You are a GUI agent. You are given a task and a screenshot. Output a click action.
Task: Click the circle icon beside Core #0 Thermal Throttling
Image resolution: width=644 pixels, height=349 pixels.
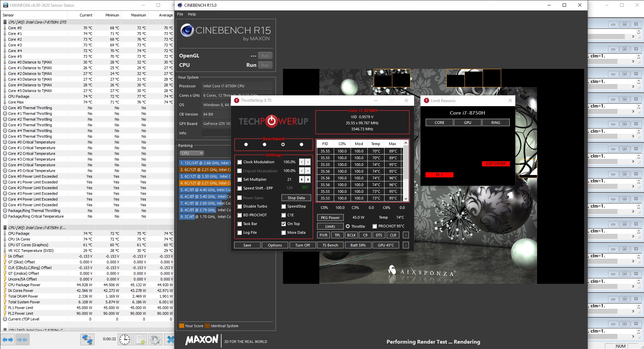click(x=5, y=108)
